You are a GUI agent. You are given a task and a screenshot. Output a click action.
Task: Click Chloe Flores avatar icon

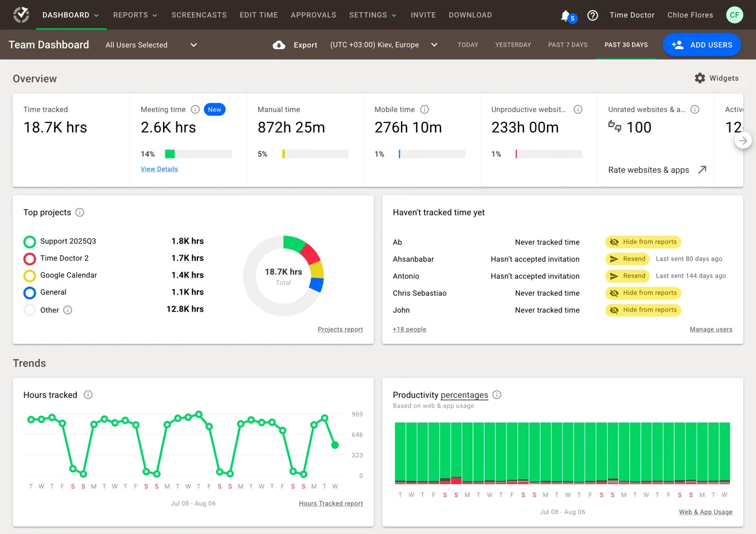734,15
